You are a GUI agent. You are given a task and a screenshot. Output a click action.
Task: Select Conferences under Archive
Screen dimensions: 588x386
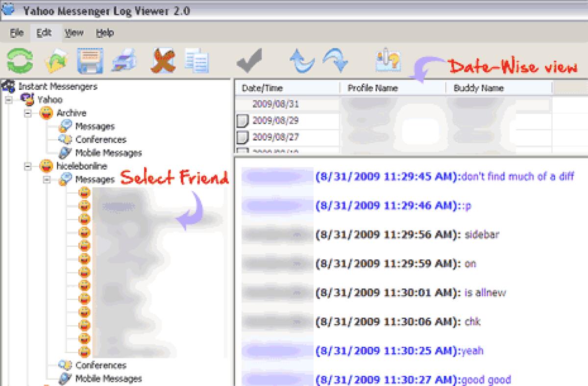pos(101,140)
